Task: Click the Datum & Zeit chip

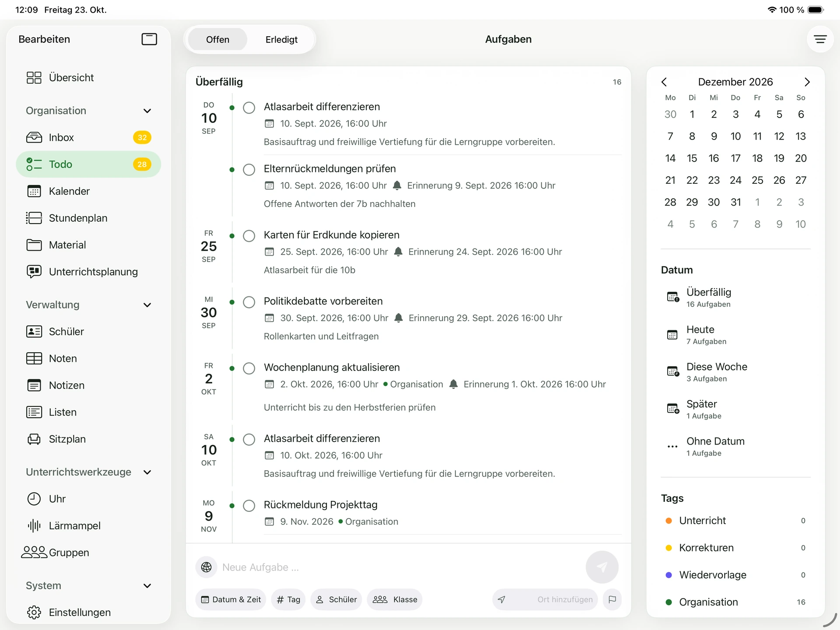Action: pos(231,599)
